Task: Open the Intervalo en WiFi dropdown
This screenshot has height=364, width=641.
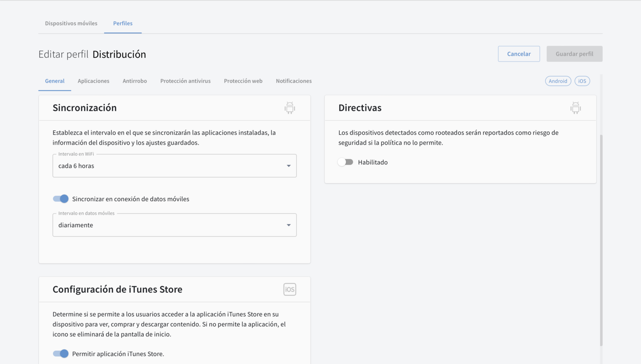Action: point(174,166)
